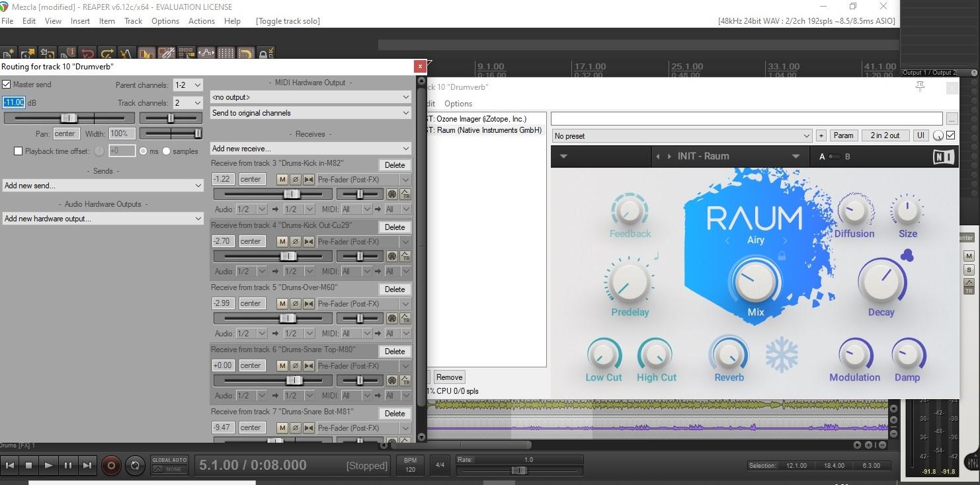980x485 pixels.
Task: Click the Remove button in FX window
Action: pyautogui.click(x=449, y=377)
